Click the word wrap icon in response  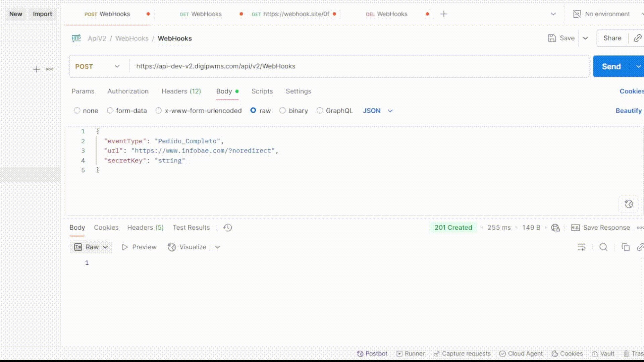[581, 247]
